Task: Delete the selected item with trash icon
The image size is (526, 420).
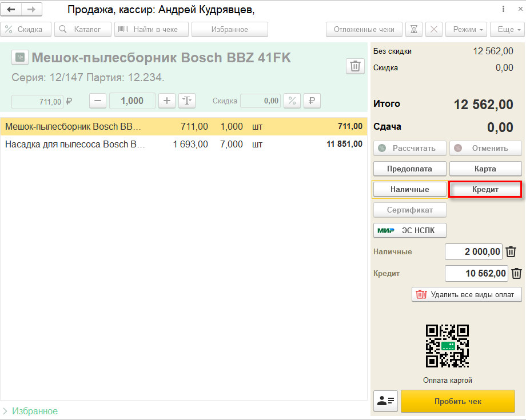Action: (x=355, y=66)
